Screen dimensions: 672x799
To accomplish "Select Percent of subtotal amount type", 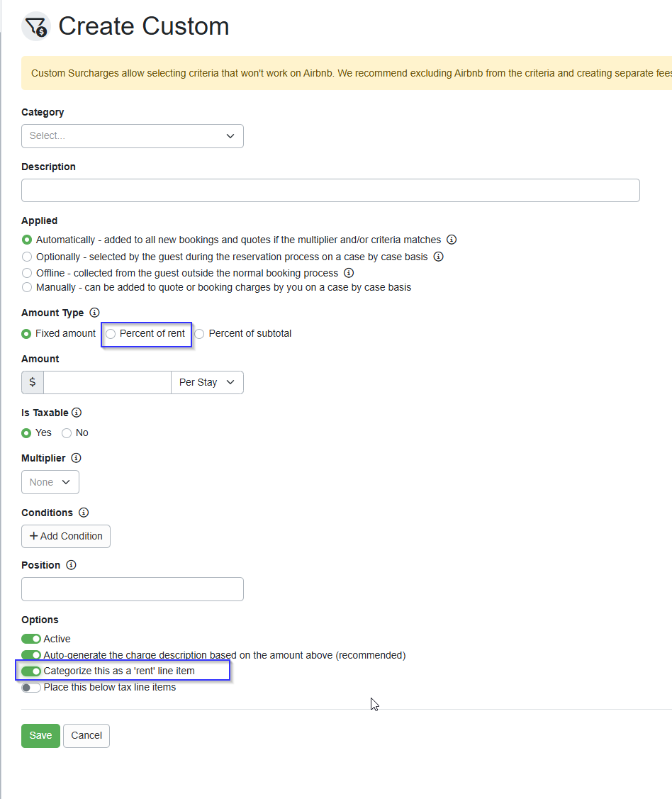I will [x=200, y=334].
